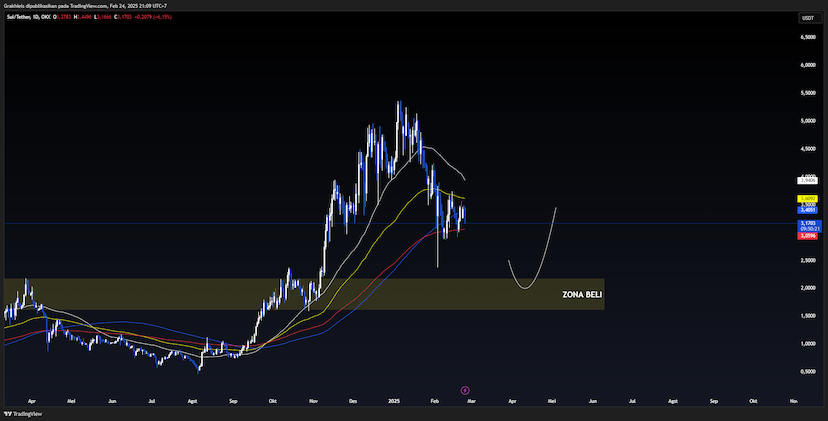Click the 6,0000 price axis label
Screen dimensions: 828x421
pyautogui.click(x=808, y=65)
